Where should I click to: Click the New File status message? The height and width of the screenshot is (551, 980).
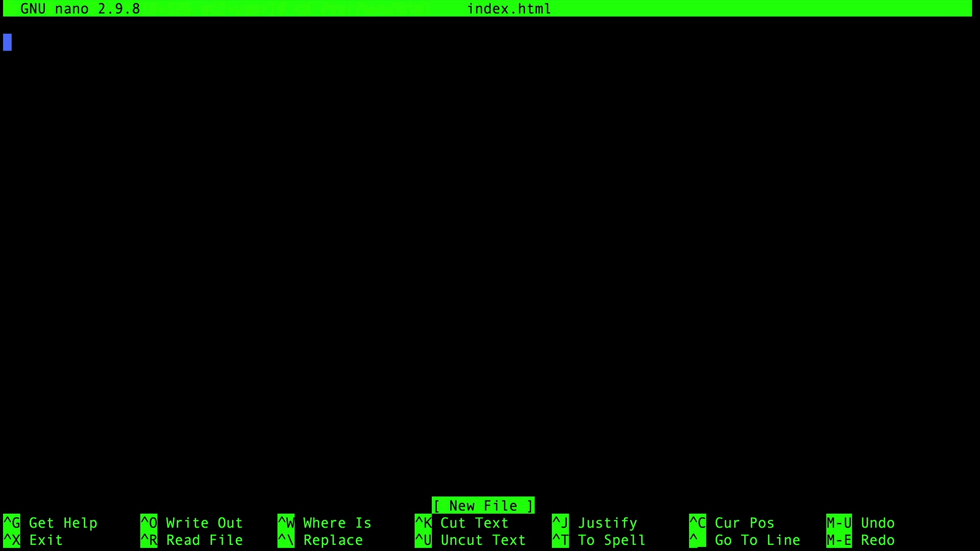[x=483, y=506]
